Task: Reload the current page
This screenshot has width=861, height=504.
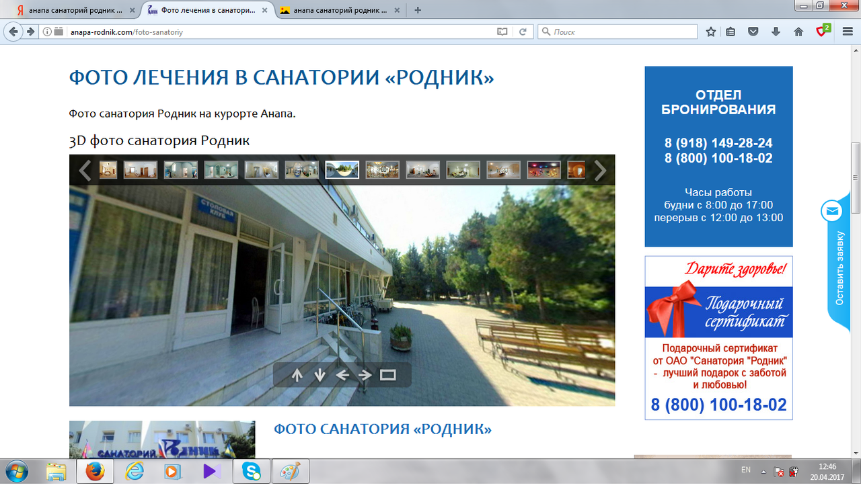Action: 523,31
